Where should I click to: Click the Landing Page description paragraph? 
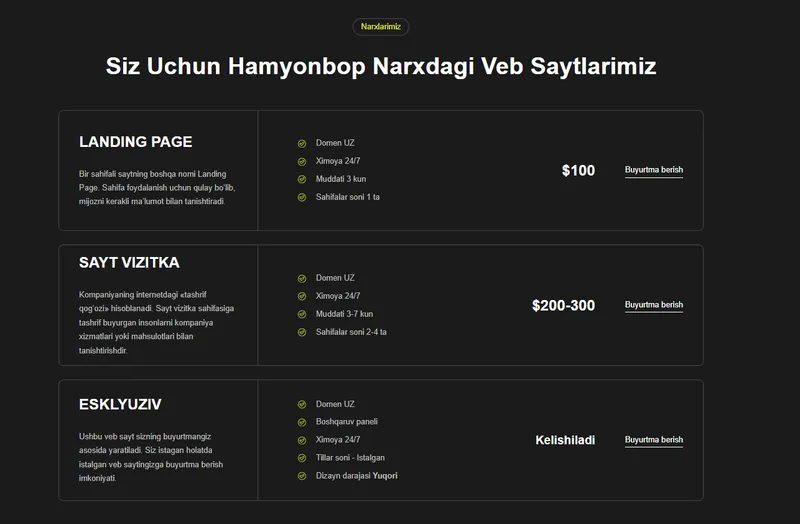tap(157, 188)
